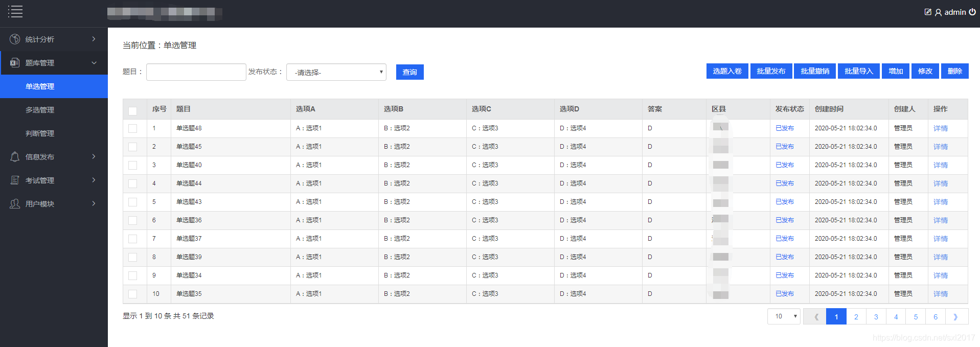Check the checkbox for row 单选题39

click(x=133, y=257)
